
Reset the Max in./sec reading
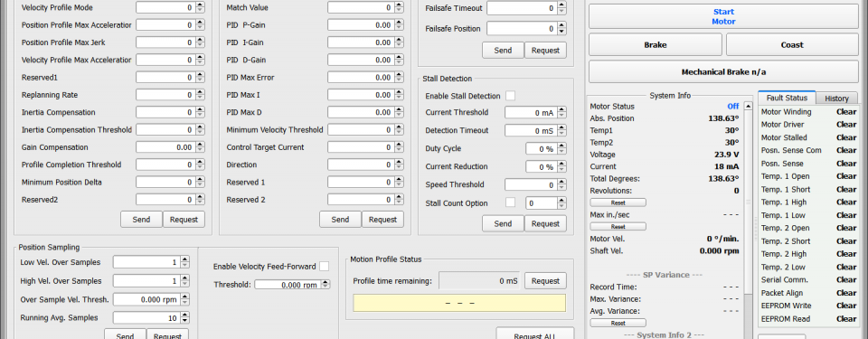click(x=618, y=227)
